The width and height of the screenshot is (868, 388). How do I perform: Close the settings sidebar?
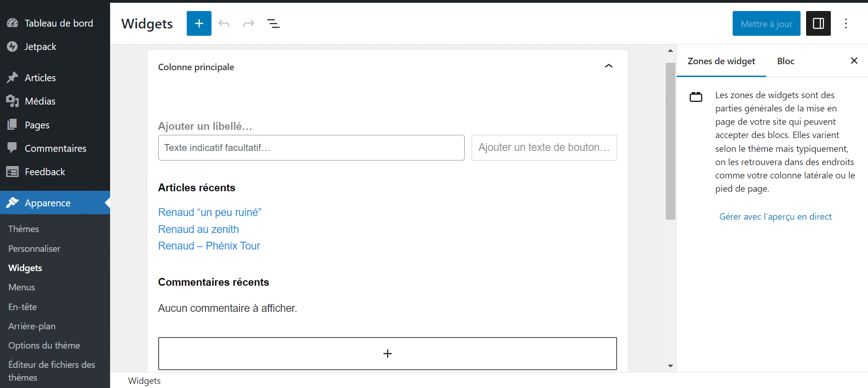tap(854, 61)
